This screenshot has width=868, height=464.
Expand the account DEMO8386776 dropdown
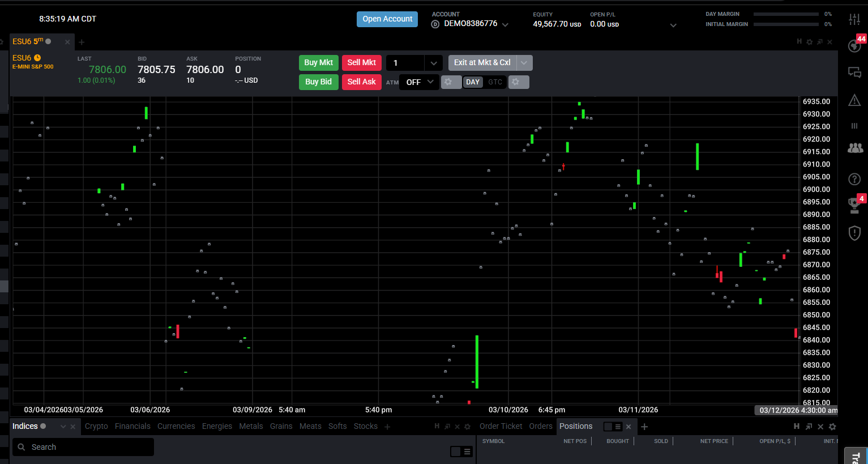pyautogui.click(x=505, y=25)
